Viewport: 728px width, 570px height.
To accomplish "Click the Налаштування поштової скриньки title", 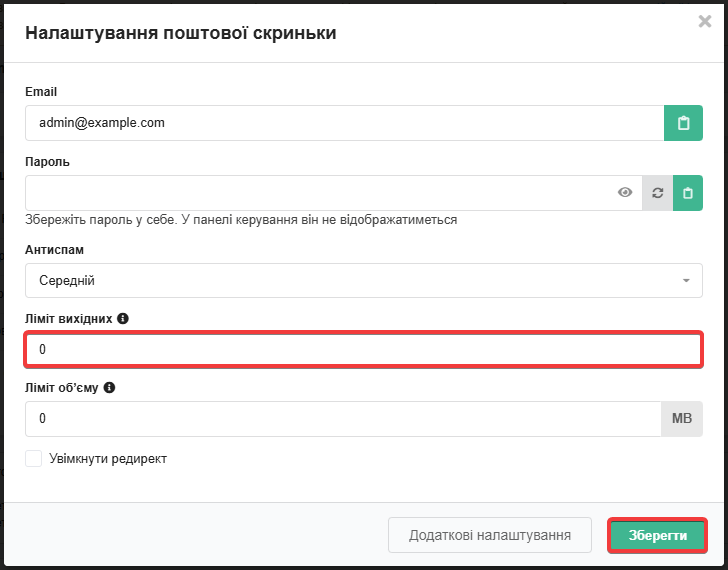I will tap(180, 33).
